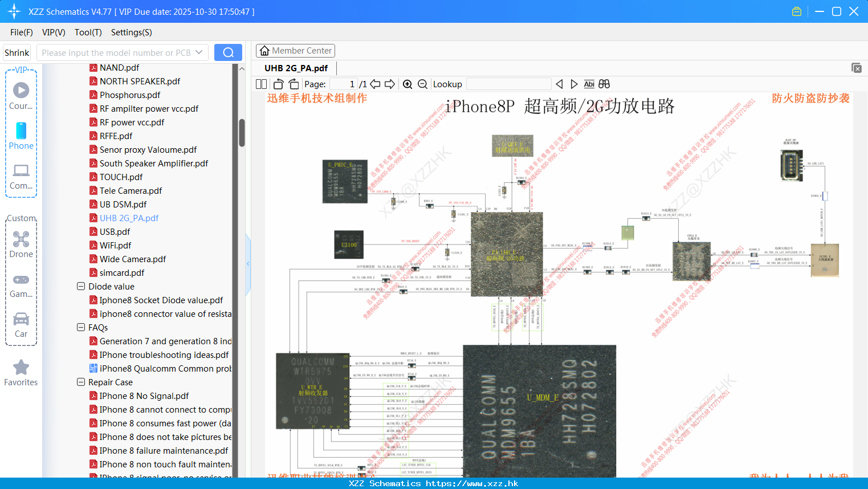Rotate page counterclockwise
The height and width of the screenshot is (489, 868).
coord(278,84)
